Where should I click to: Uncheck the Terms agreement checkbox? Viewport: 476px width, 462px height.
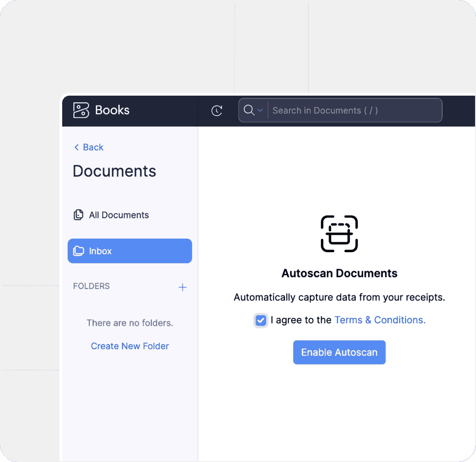click(x=261, y=320)
